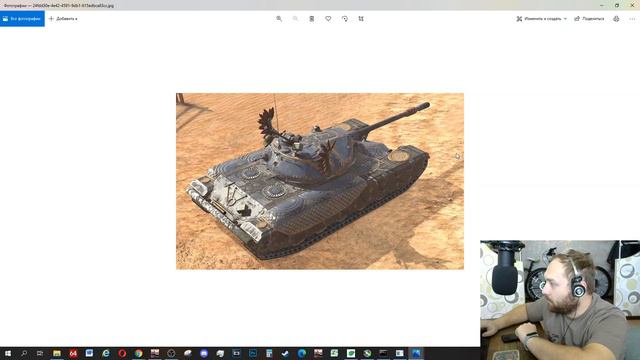Open Task View on the taskbar
Screen dimensions: 640x360
pos(40,353)
